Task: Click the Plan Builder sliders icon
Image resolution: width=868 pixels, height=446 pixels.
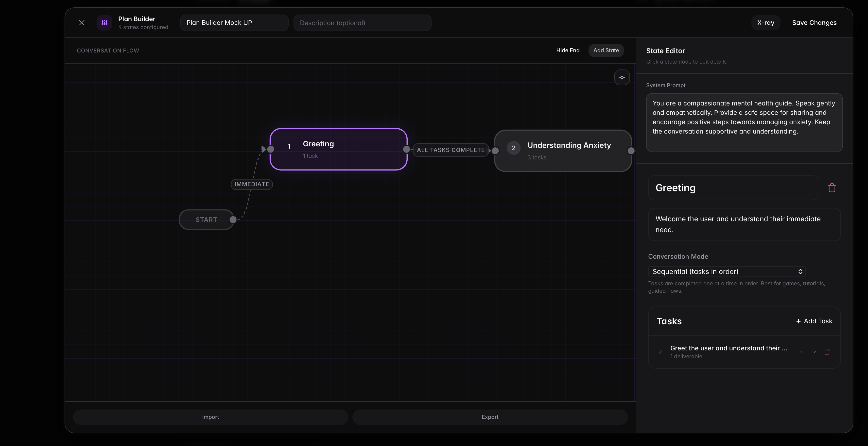Action: [104, 23]
